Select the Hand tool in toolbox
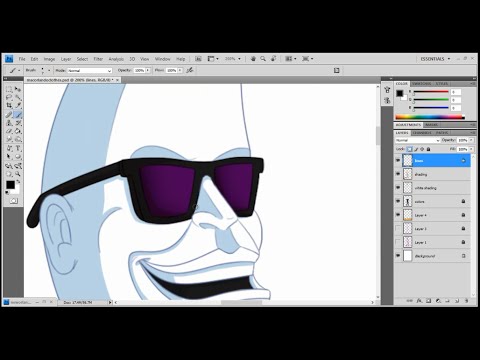 [x=9, y=174]
